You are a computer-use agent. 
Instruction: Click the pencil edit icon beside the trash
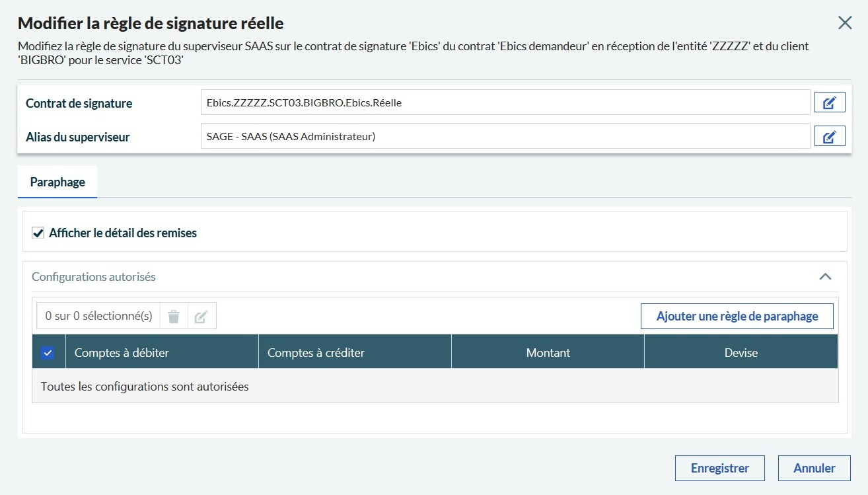(201, 317)
